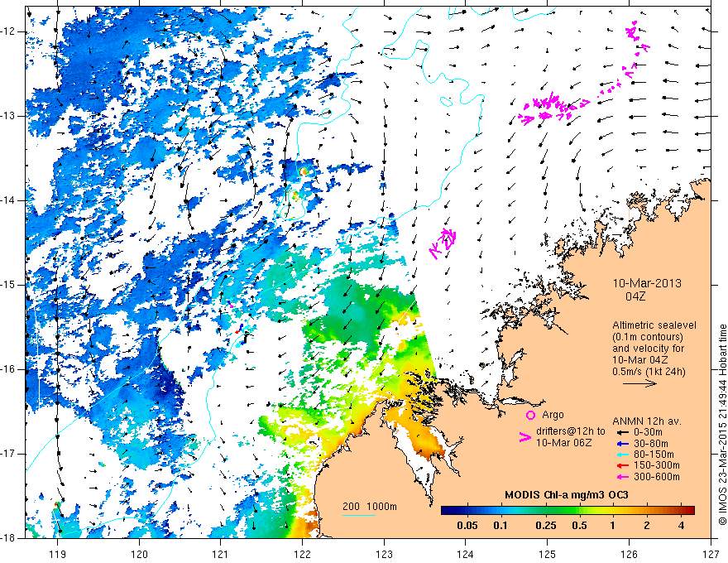The height and width of the screenshot is (563, 728).
Task: Click the latitude axis label -16
Action: click(x=8, y=369)
